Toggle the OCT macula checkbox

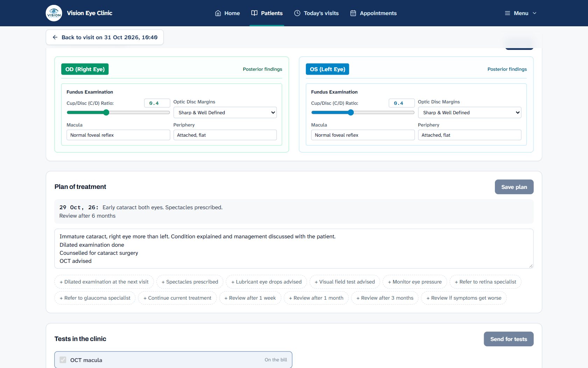click(x=63, y=360)
